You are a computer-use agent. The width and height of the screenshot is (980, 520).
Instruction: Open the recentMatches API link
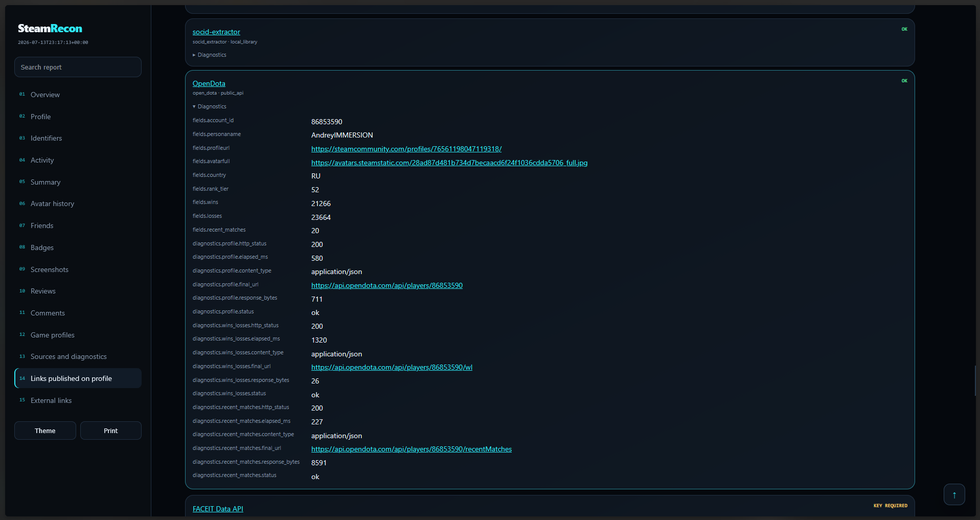412,449
